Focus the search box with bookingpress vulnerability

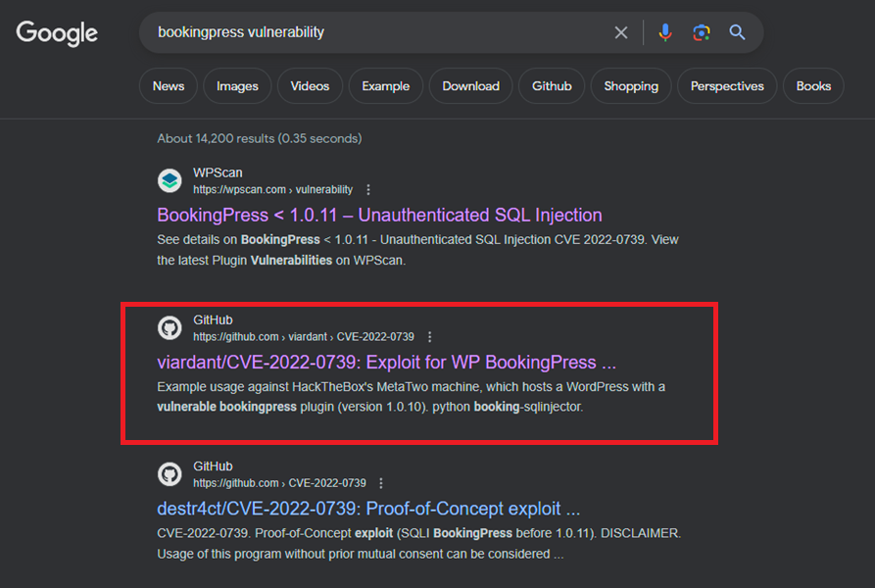pyautogui.click(x=379, y=32)
